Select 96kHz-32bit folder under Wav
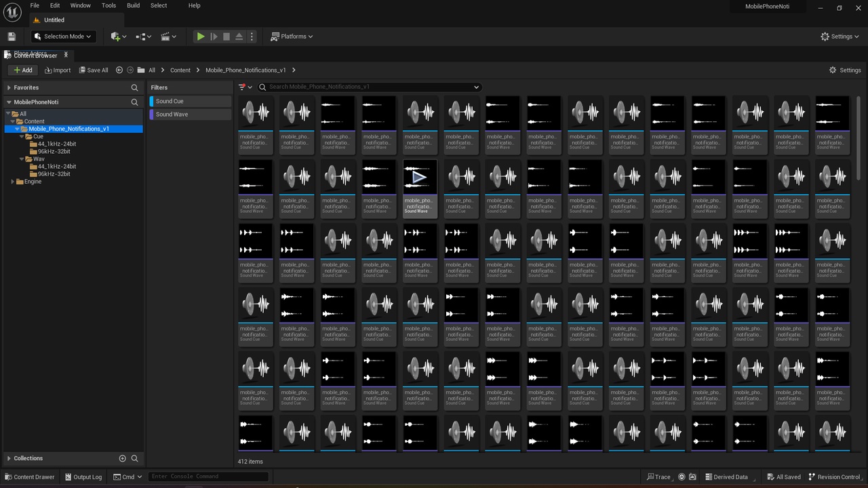868x488 pixels. [54, 174]
